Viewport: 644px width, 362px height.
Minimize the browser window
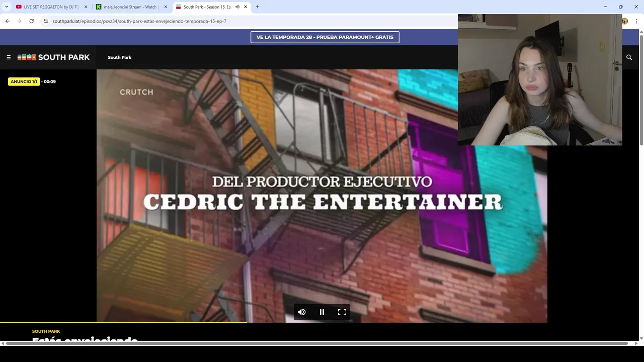(x=605, y=7)
